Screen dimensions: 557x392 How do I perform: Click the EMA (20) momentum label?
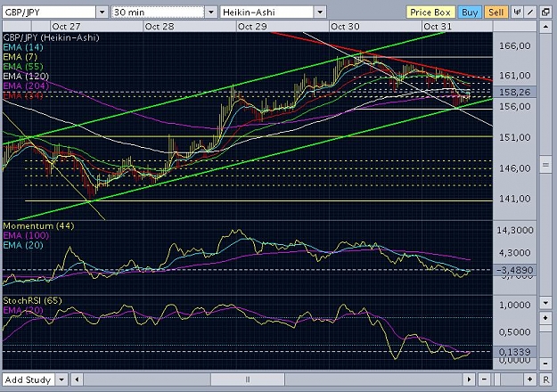pyautogui.click(x=23, y=245)
